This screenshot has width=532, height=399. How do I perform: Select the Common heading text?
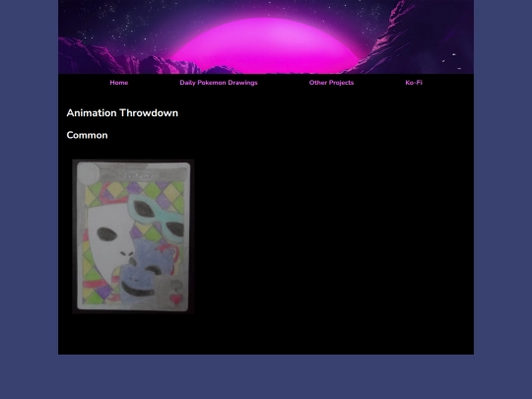point(88,135)
